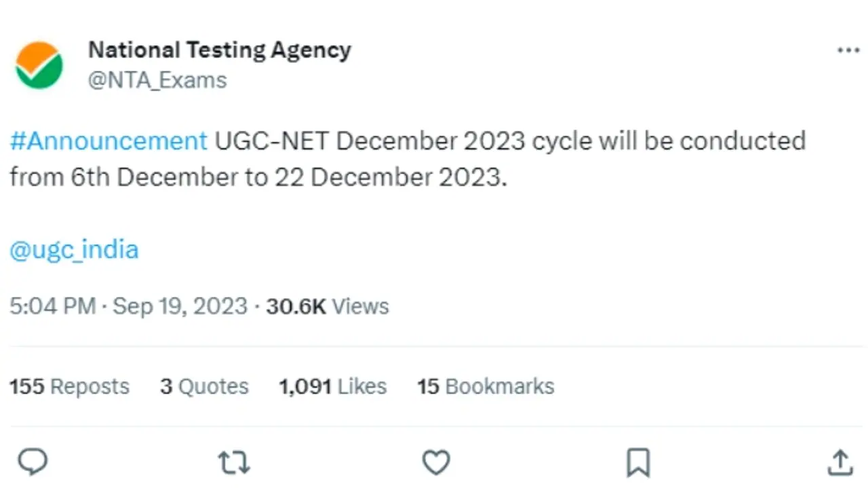See who liked with 1,091 Likes

click(x=332, y=386)
